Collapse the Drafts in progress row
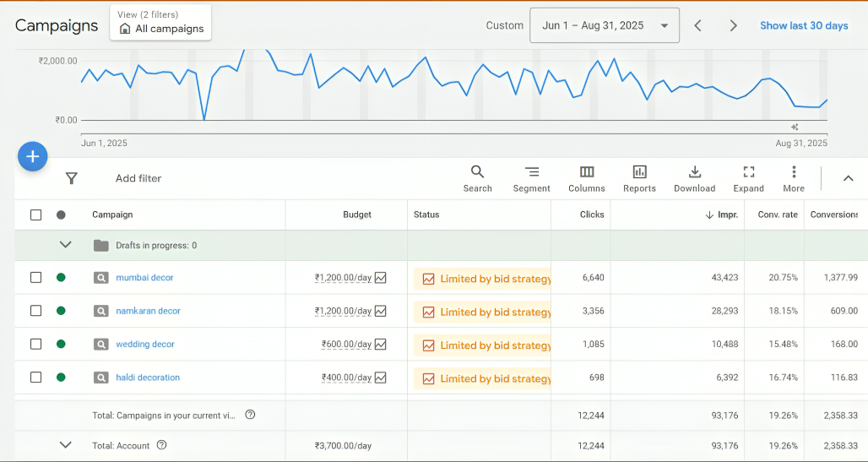Screen dimensions: 868x462 65,245
